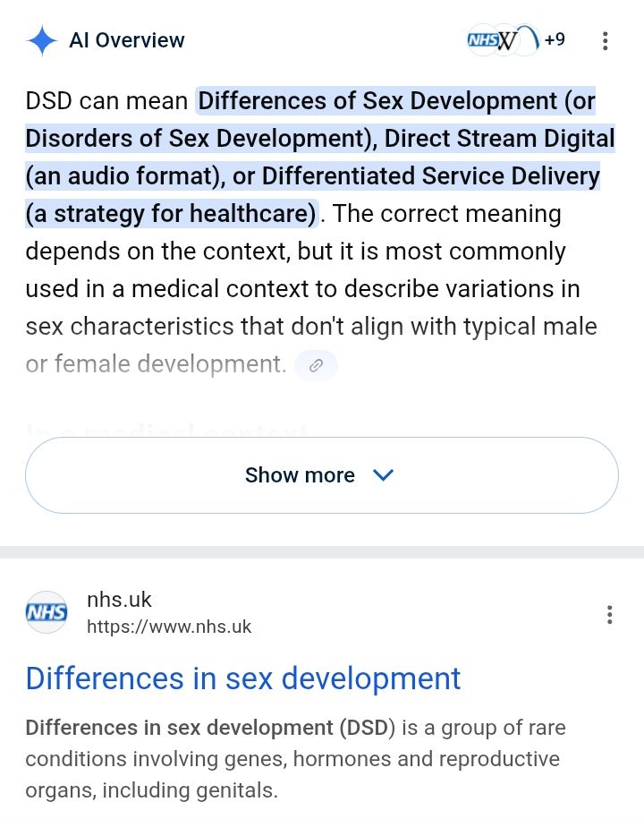Image resolution: width=644 pixels, height=819 pixels.
Task: Click the chevron arrow next to Show more
Action: (x=384, y=475)
